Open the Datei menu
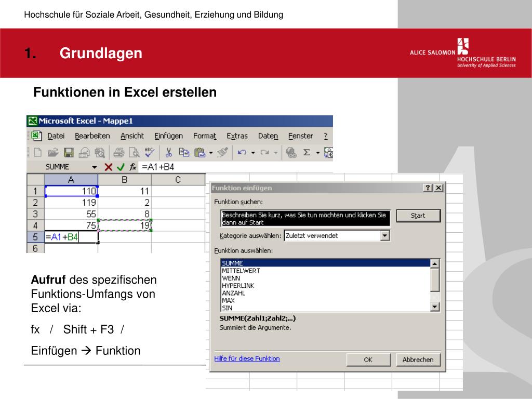This screenshot has height=399, width=532. point(56,136)
